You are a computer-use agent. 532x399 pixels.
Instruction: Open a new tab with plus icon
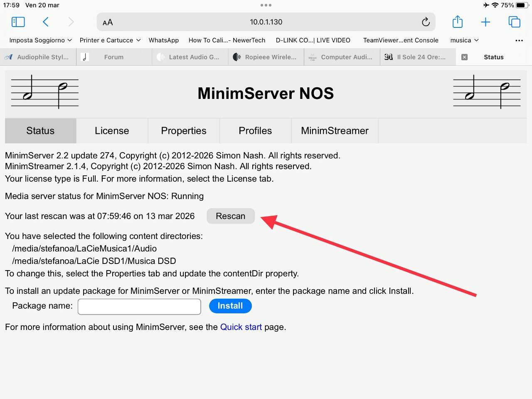pos(485,22)
